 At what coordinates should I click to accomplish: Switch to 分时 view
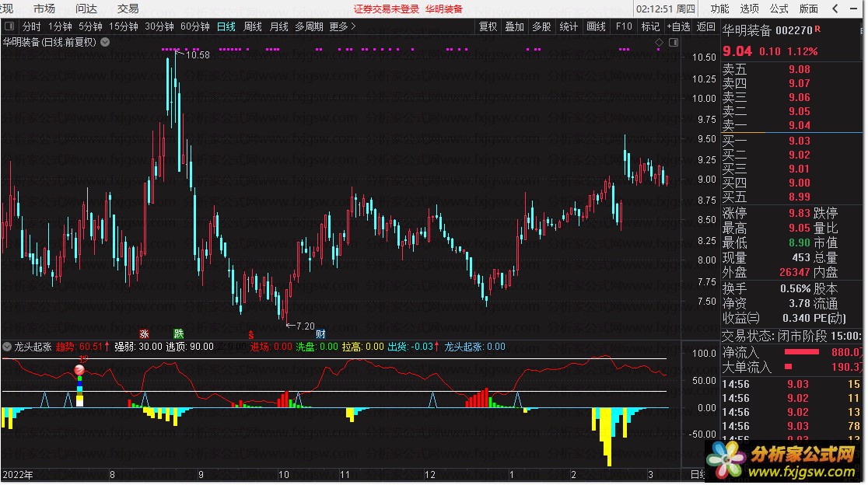click(x=31, y=26)
